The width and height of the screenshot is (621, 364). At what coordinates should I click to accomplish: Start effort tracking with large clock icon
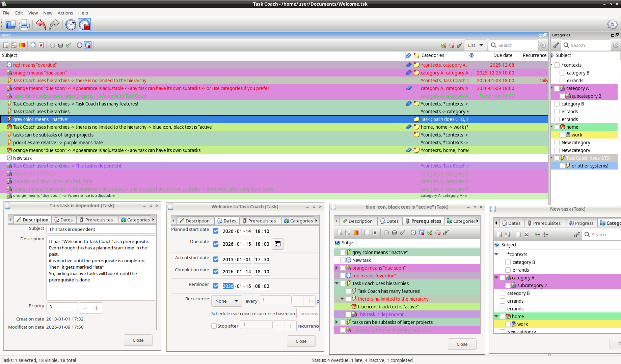(71, 25)
